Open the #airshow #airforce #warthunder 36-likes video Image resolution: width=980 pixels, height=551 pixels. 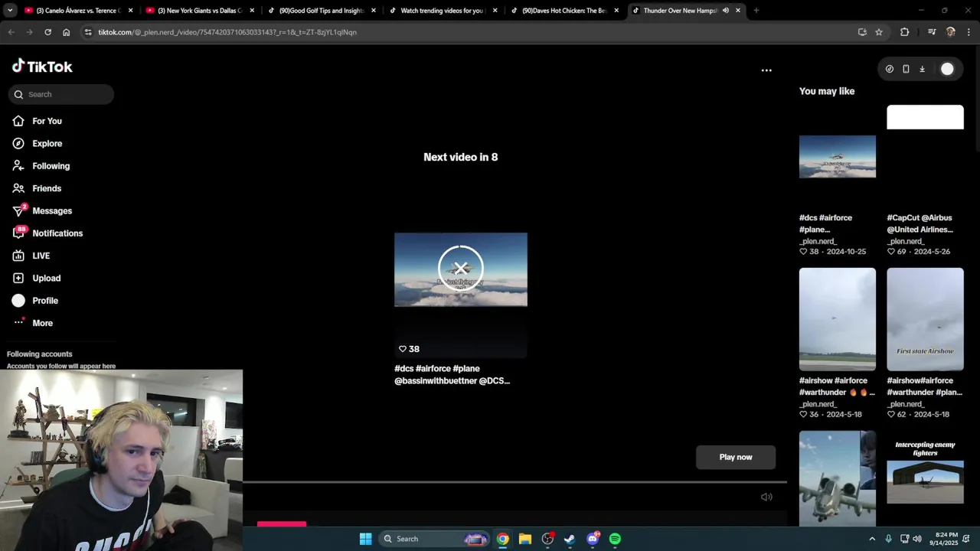[838, 319]
